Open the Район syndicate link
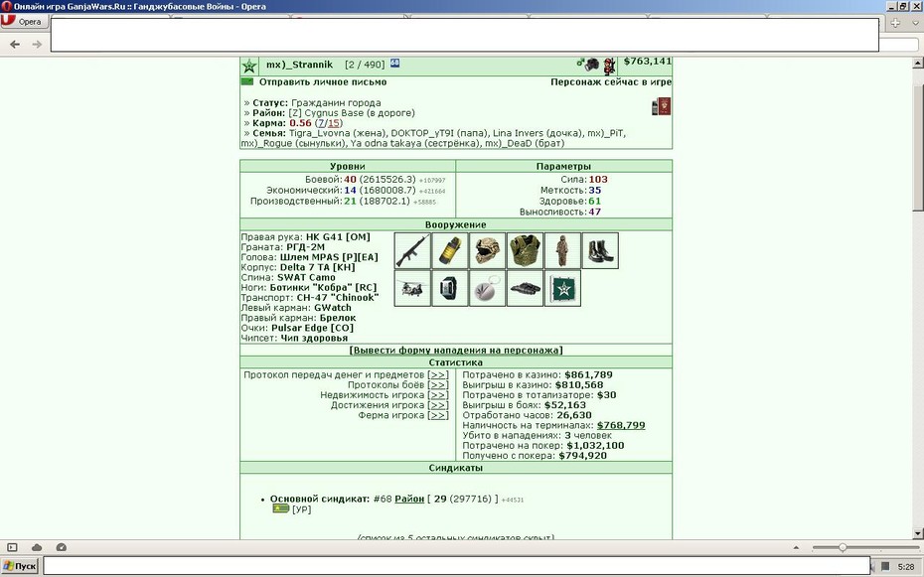Image resolution: width=924 pixels, height=577 pixels. coord(409,499)
